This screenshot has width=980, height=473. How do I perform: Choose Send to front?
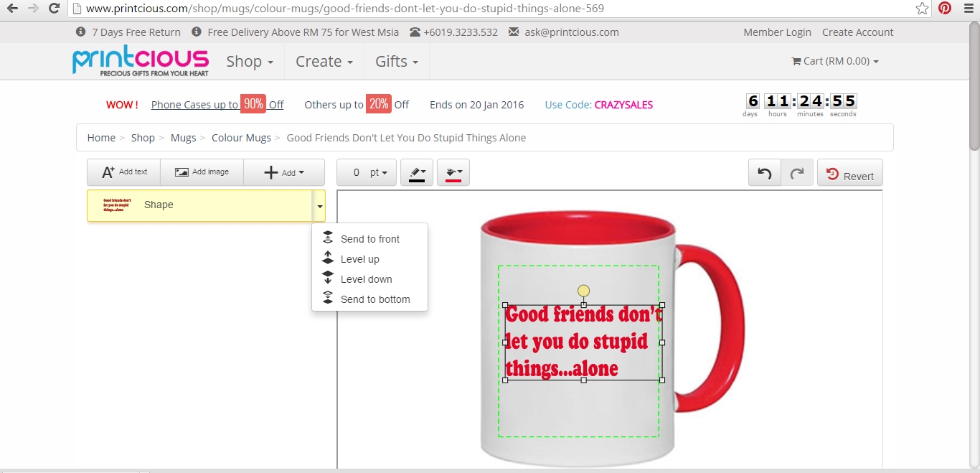(369, 239)
